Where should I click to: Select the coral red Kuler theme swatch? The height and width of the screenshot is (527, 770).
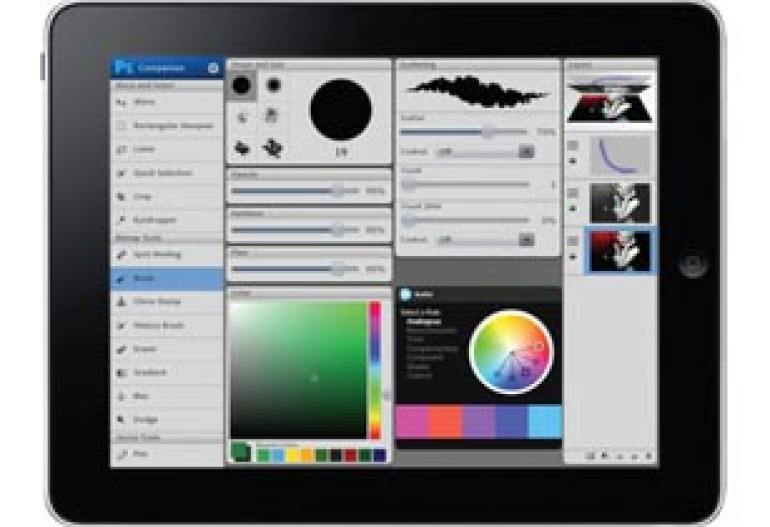pos(445,422)
